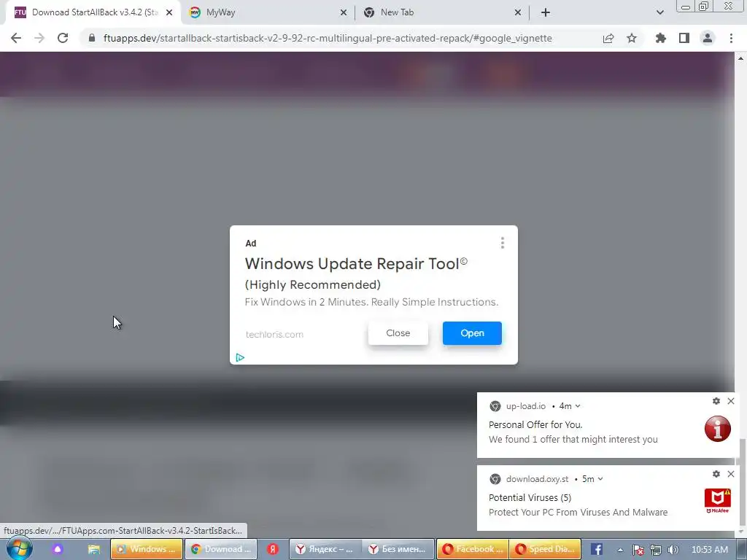Click the red info icon in notification

pos(718,429)
